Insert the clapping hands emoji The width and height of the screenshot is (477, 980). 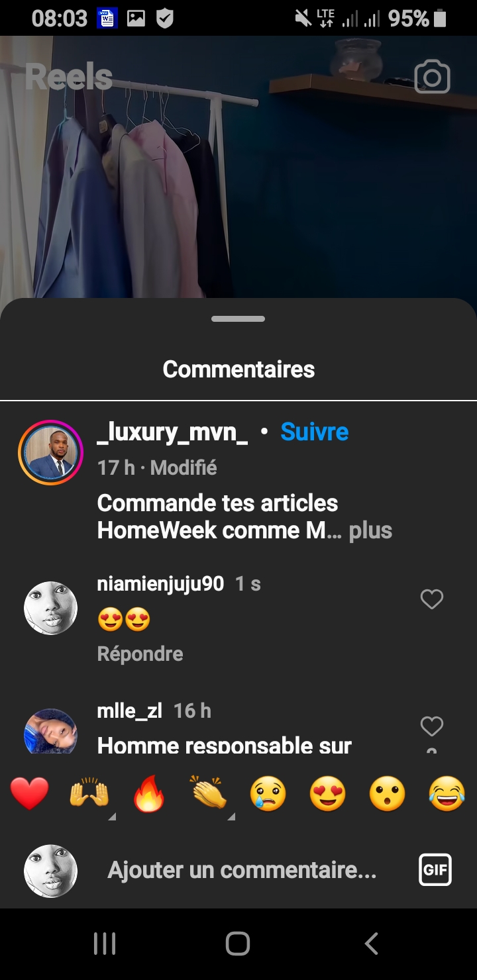(209, 794)
